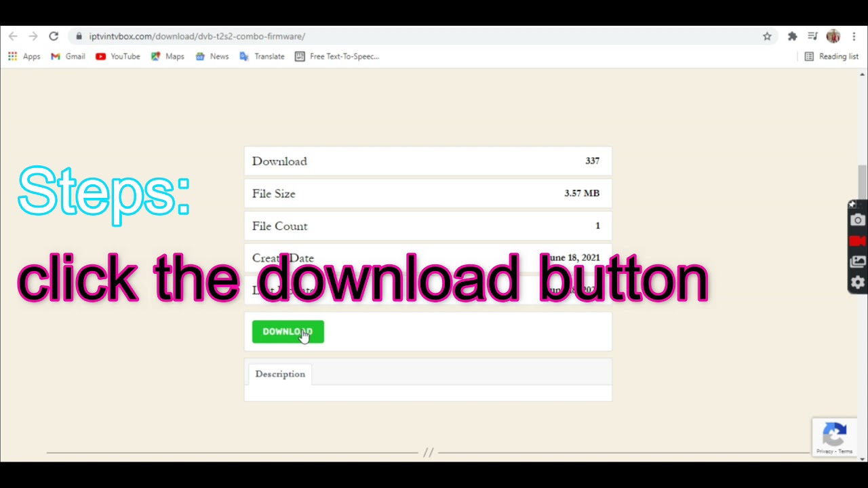This screenshot has height=488, width=868.
Task: Click the red video record icon in the recorder panel
Action: coord(858,241)
